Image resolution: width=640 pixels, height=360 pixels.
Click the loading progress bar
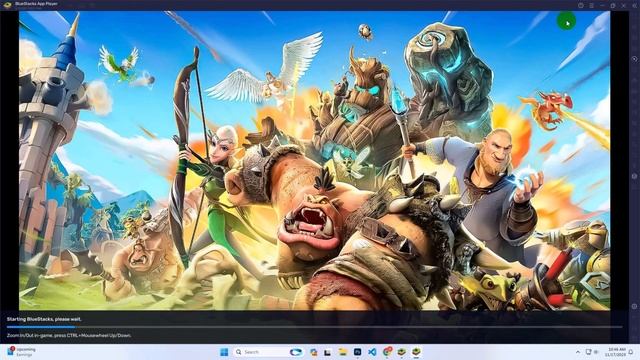pyautogui.click(x=314, y=327)
